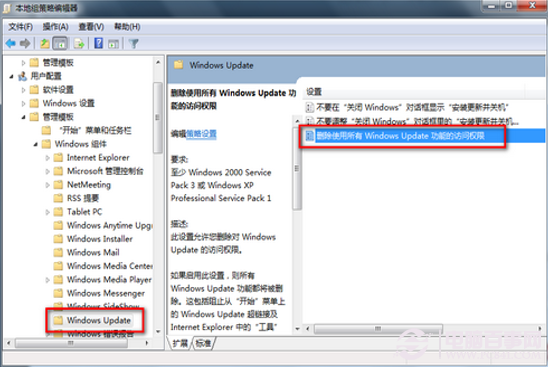Select the RSS 摘要 folder
The height and width of the screenshot is (367, 548).
pyautogui.click(x=83, y=198)
